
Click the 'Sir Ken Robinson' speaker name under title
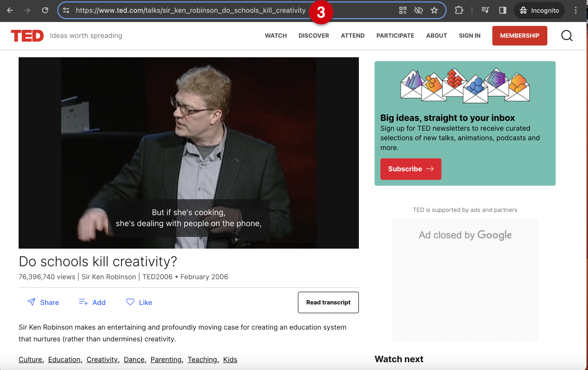click(109, 277)
